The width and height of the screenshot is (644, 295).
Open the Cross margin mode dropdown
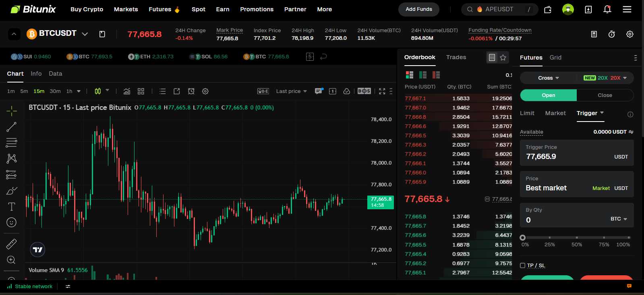click(549, 78)
